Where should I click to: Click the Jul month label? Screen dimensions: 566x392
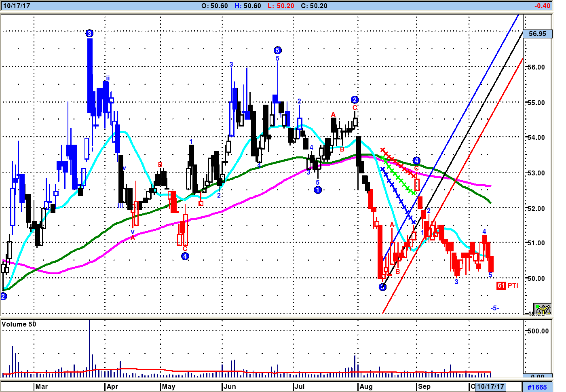click(x=299, y=386)
